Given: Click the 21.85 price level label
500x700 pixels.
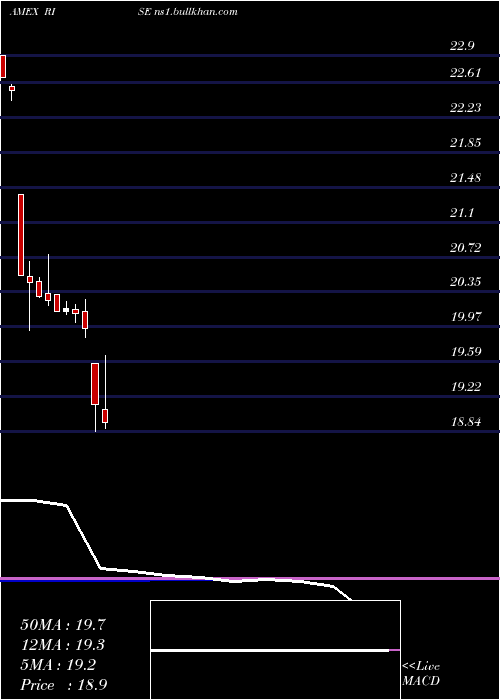Looking at the screenshot, I should (465, 142).
